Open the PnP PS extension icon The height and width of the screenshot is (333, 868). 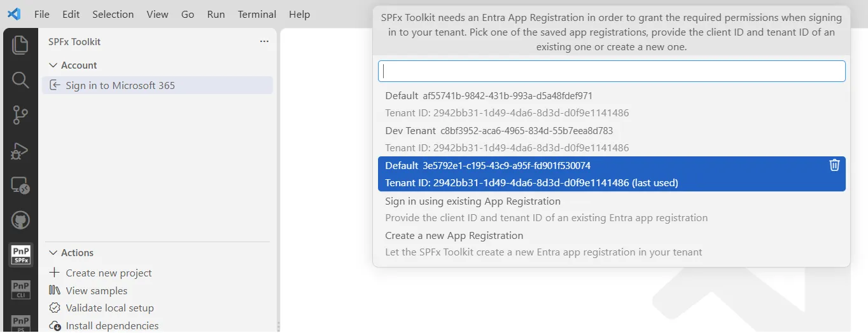[x=21, y=323]
